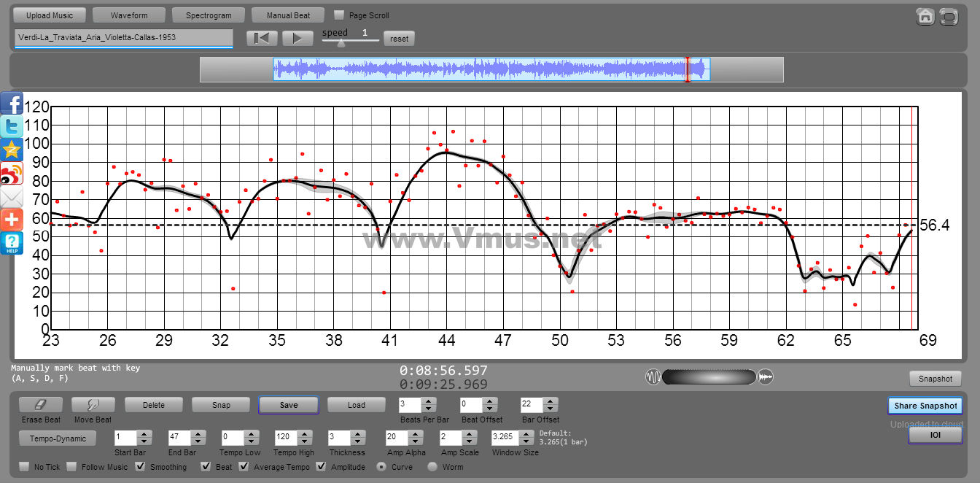Click the Share Snapshot button
This screenshot has height=483, width=980.
pyautogui.click(x=925, y=406)
